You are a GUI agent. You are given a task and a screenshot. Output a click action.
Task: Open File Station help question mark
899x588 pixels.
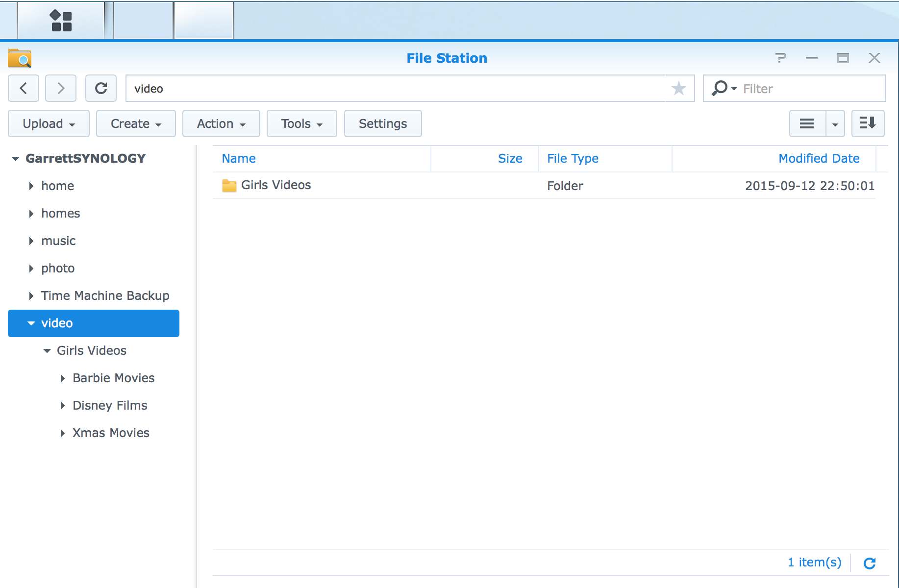[x=781, y=58]
